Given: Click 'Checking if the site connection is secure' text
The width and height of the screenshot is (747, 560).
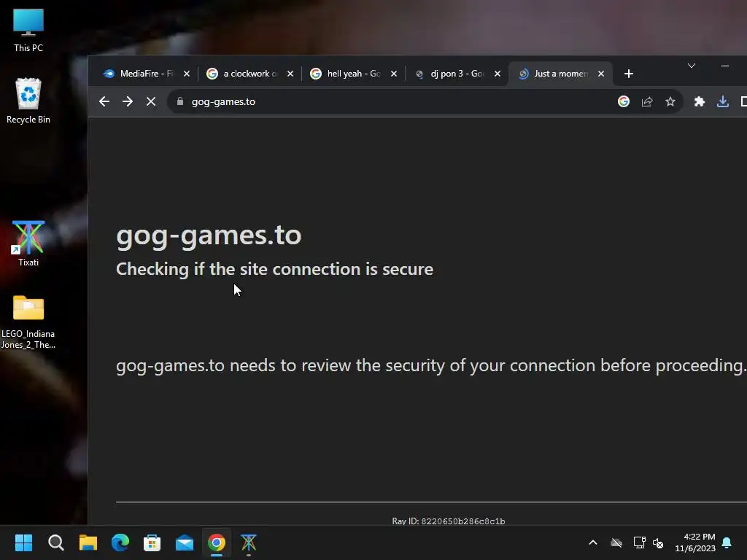Looking at the screenshot, I should click(274, 269).
